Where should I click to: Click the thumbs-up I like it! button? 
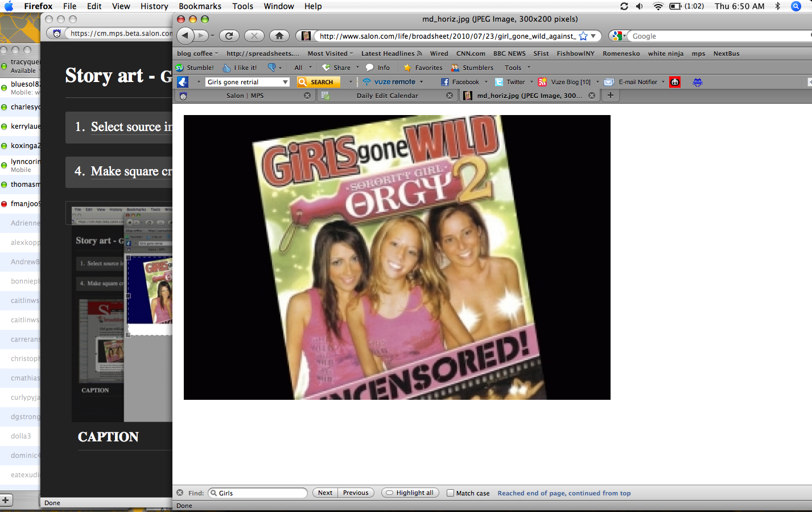[x=239, y=67]
